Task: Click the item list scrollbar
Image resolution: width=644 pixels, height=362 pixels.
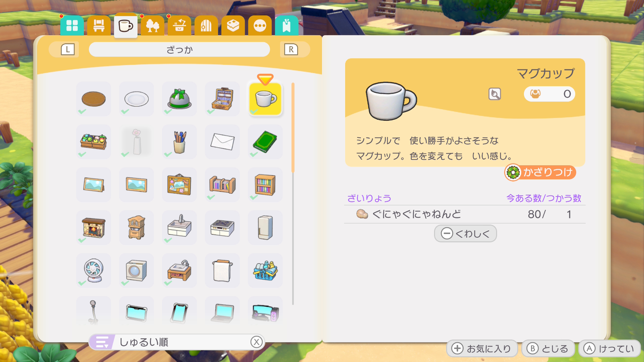Action: tap(293, 194)
